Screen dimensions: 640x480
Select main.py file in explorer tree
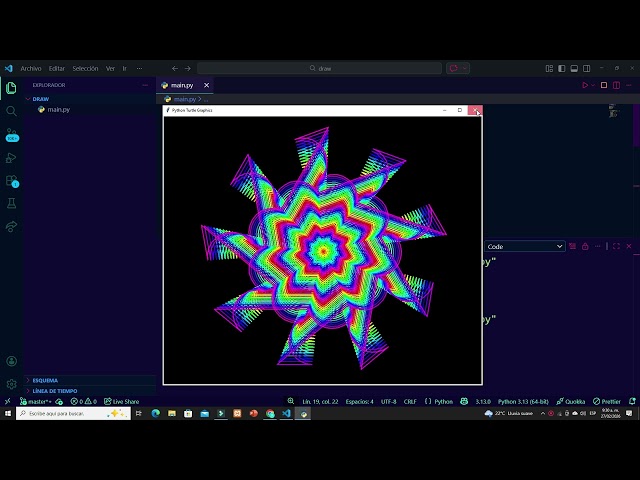click(58, 109)
